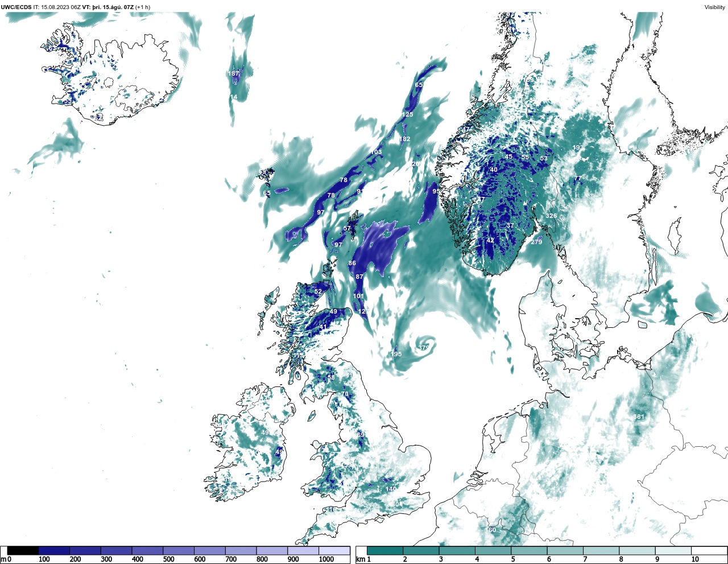Click the map value '279' southeast of Norway

point(536,242)
